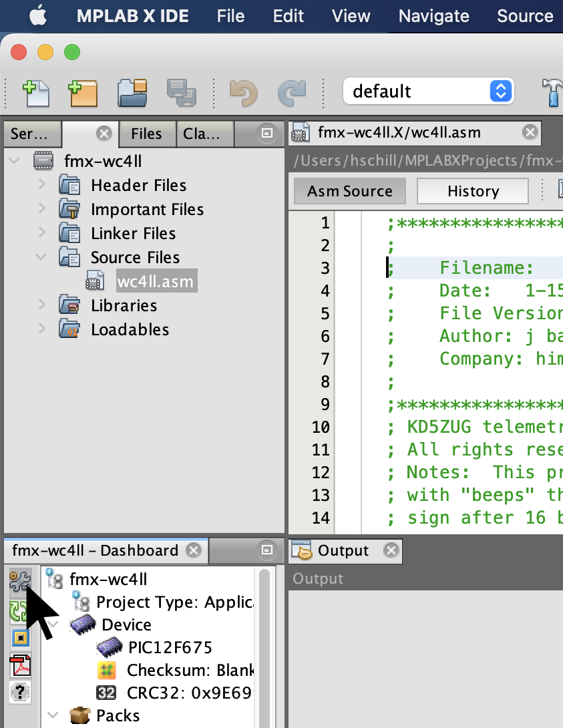Toggle the History view button

472,191
